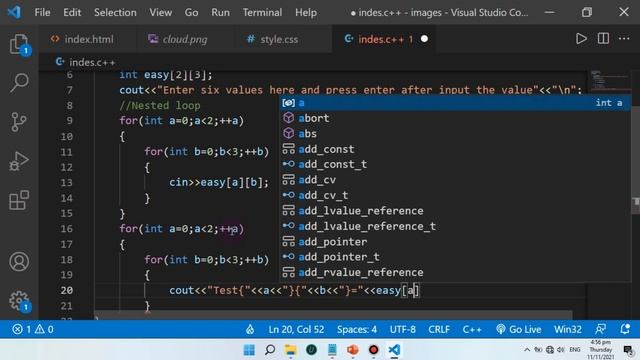Pick the add_pointer suggestion
This screenshot has height=360, width=640.
(455, 242)
